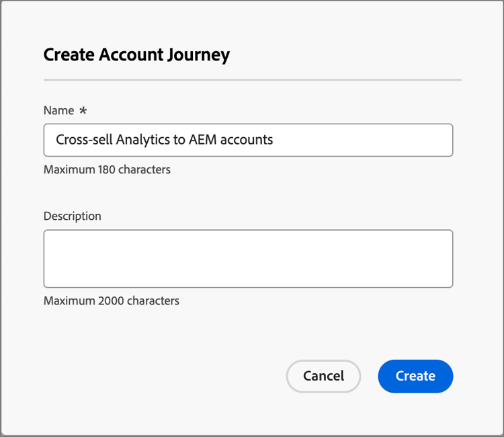Select the Name field label
This screenshot has height=437, width=504.
coord(58,110)
